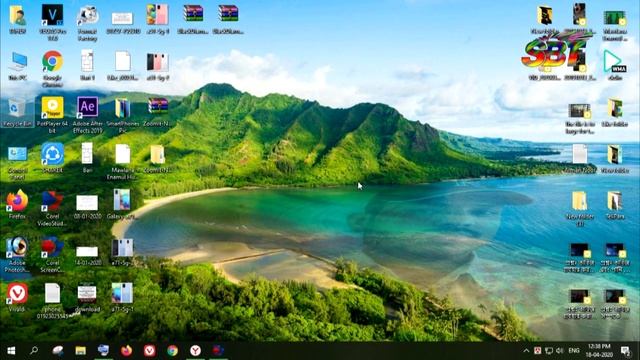
Task: Open the Control Panel desktop icon
Action: 17,162
